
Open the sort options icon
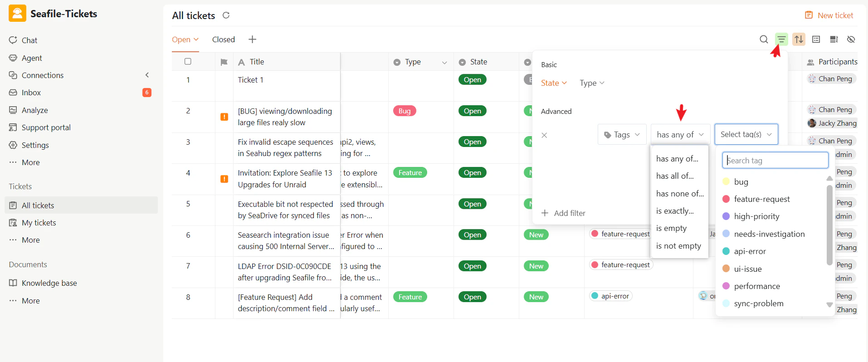coord(799,39)
